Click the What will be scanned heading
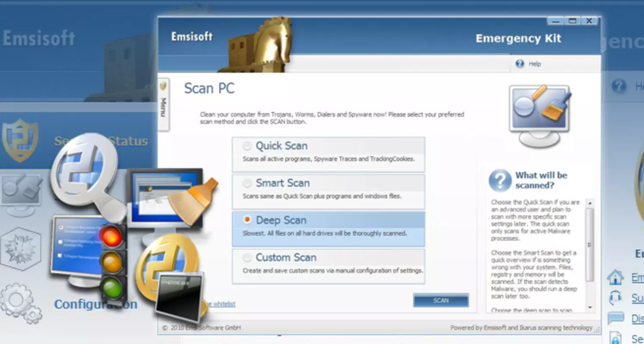The width and height of the screenshot is (644, 344). 541,181
